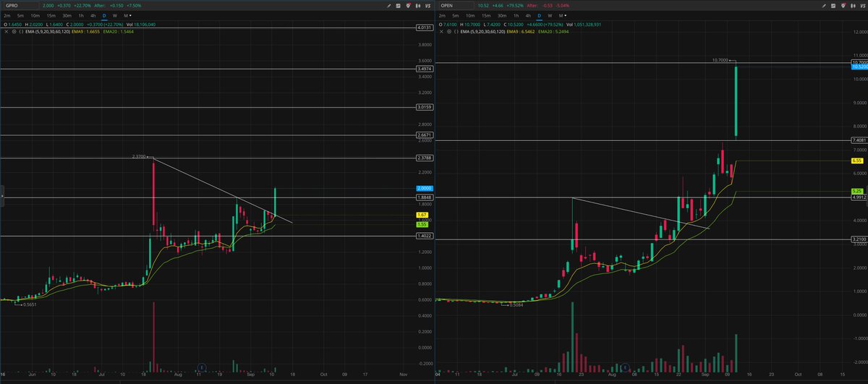Select the 2.6671 horizontal line in GPRO chart
The image size is (868, 384).
click(208, 135)
